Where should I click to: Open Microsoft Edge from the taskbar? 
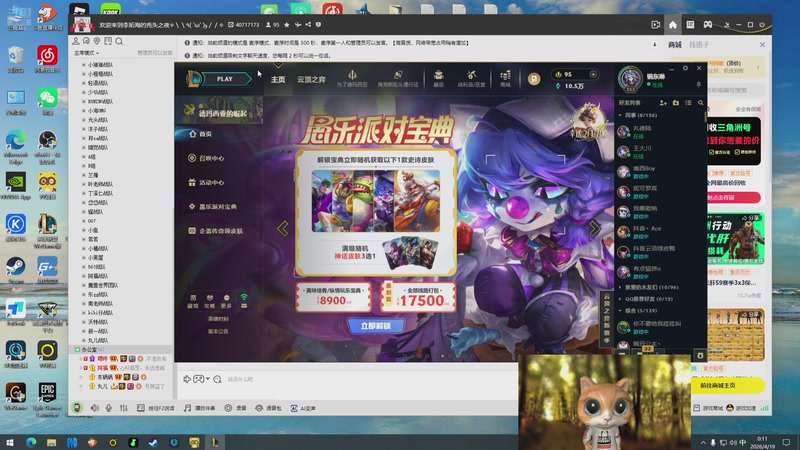pos(31,442)
